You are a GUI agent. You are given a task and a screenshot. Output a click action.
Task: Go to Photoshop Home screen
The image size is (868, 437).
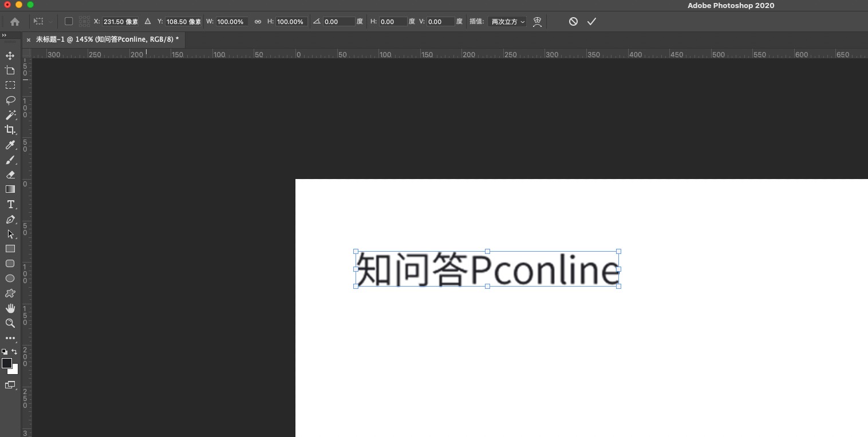click(x=15, y=22)
